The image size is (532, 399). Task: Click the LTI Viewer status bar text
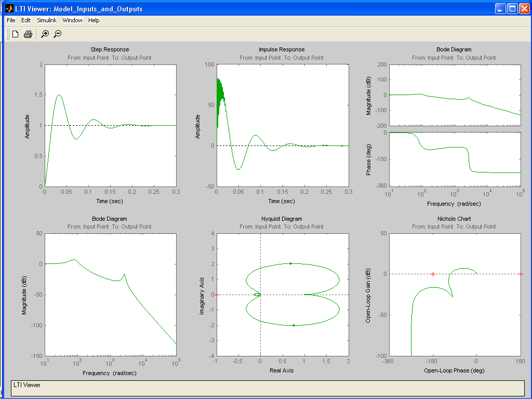(27, 385)
